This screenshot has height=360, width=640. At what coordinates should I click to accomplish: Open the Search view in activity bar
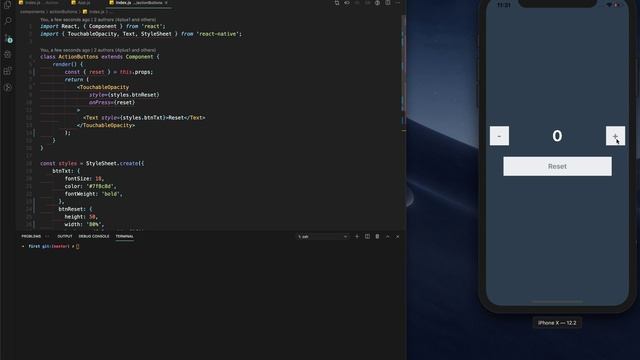(x=7, y=20)
